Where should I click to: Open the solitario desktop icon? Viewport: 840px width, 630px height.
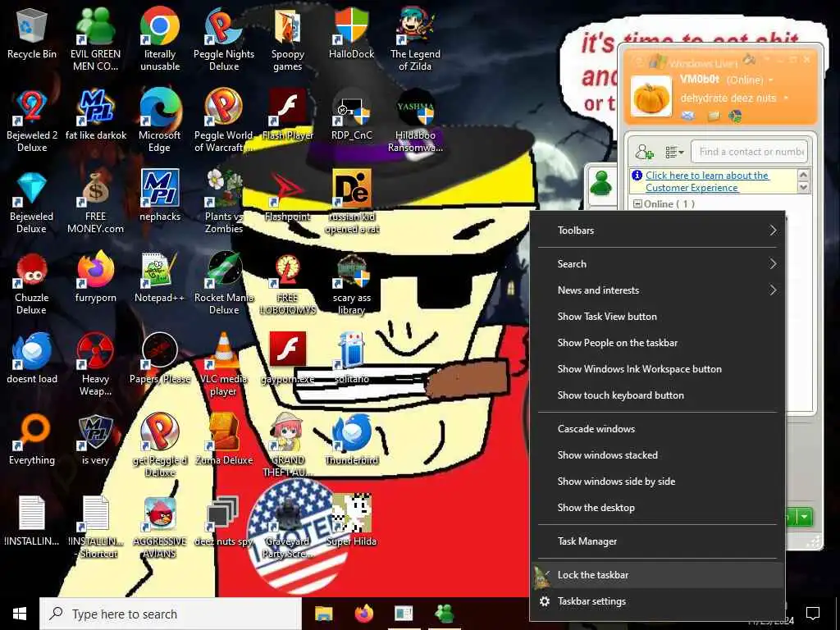[x=351, y=359]
